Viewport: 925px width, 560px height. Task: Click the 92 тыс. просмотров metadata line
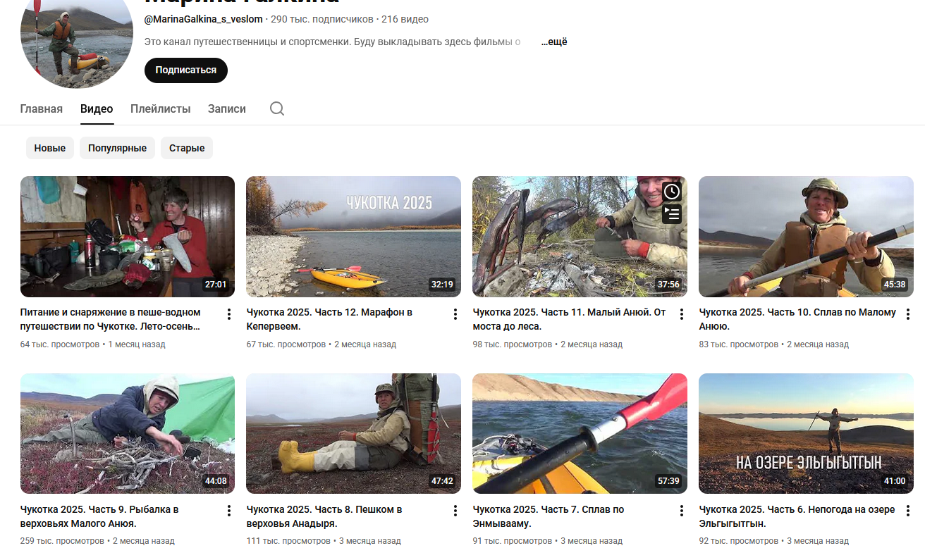774,541
